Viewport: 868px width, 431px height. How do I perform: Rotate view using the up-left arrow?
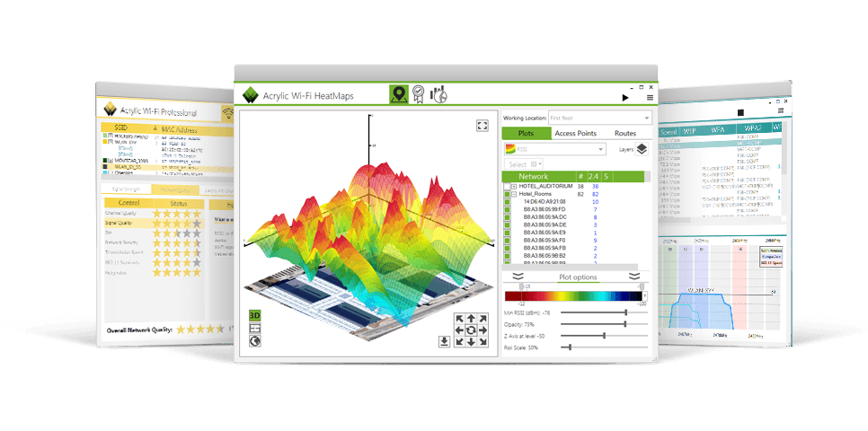[459, 319]
